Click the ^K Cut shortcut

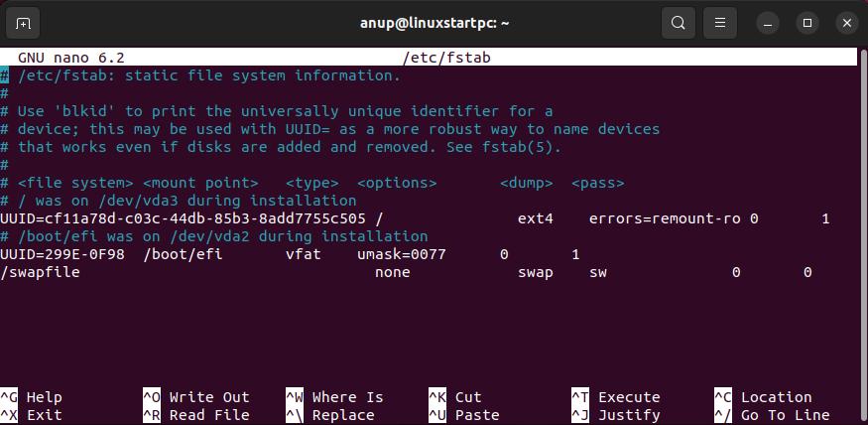pos(455,397)
